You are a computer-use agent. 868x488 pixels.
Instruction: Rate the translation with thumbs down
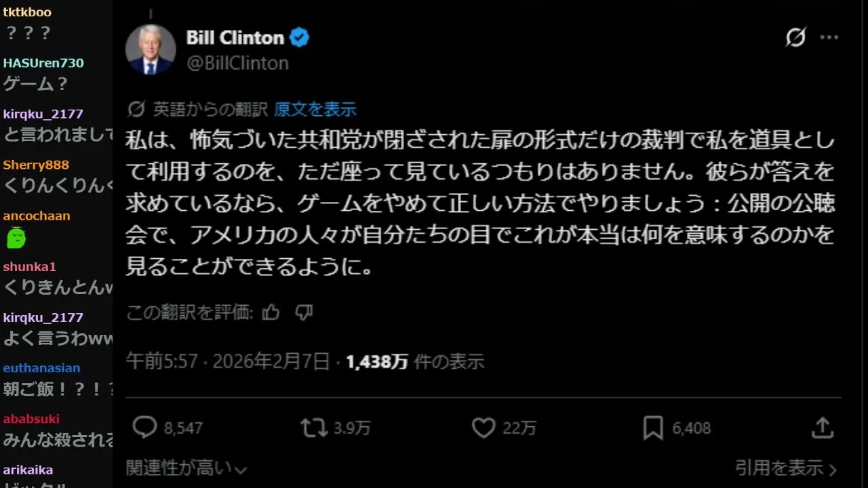(x=304, y=312)
